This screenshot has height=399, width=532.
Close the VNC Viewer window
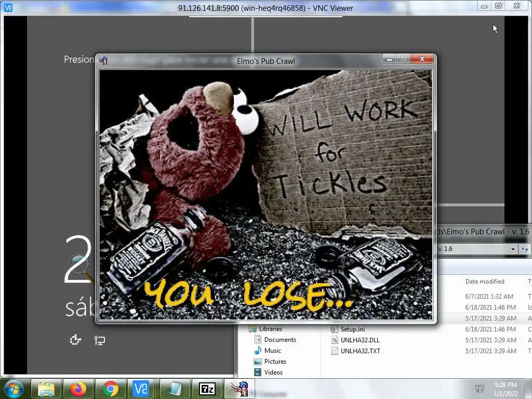516,6
